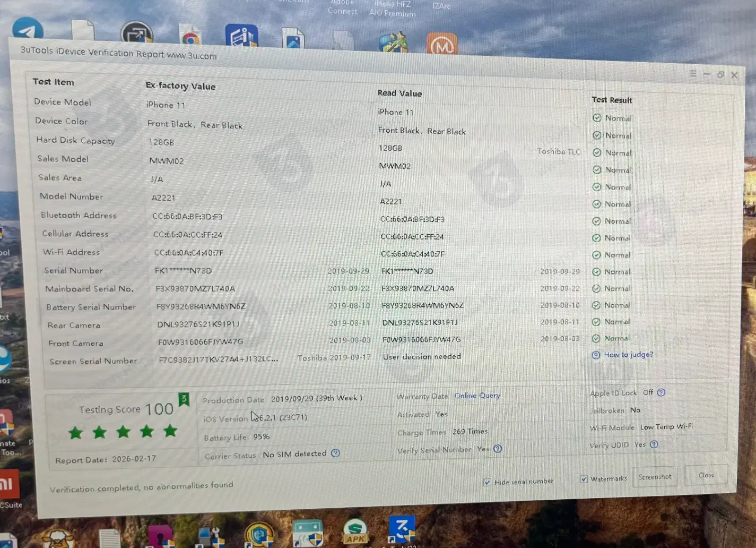Open the blue and green wizard desktop icon

point(393,42)
